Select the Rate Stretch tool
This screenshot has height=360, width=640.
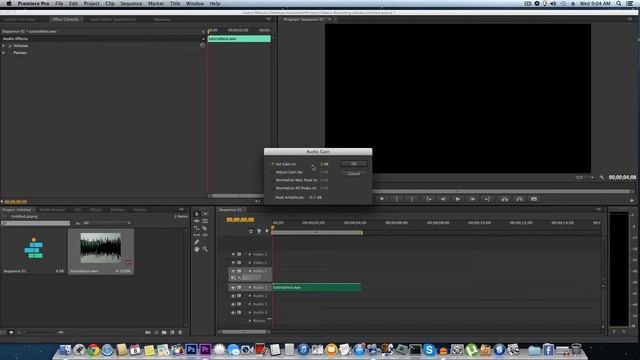click(x=196, y=228)
